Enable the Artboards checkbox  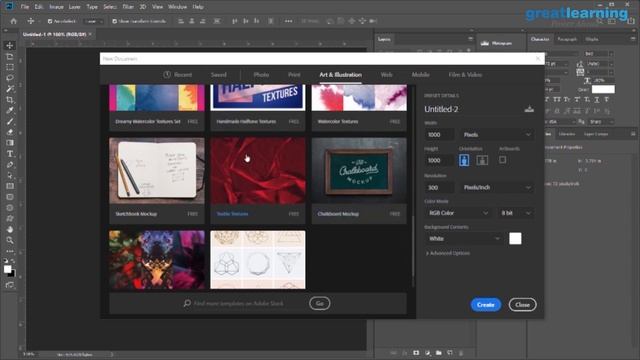coord(502,160)
